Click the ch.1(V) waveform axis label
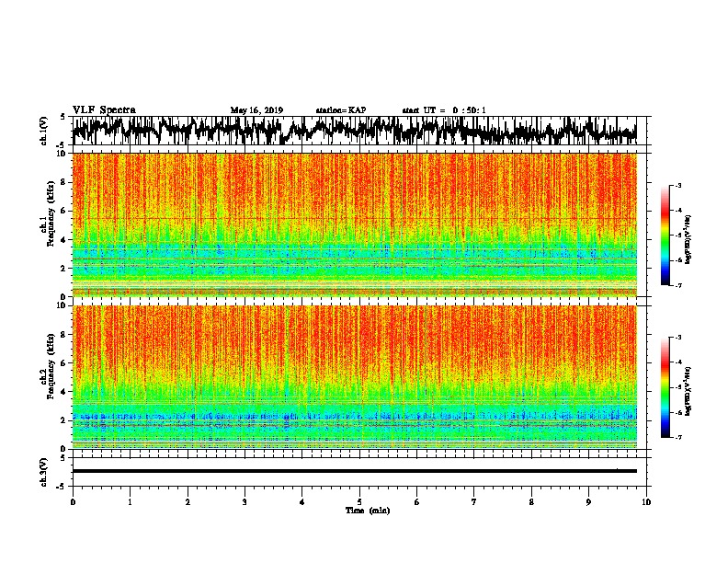 pyautogui.click(x=43, y=131)
